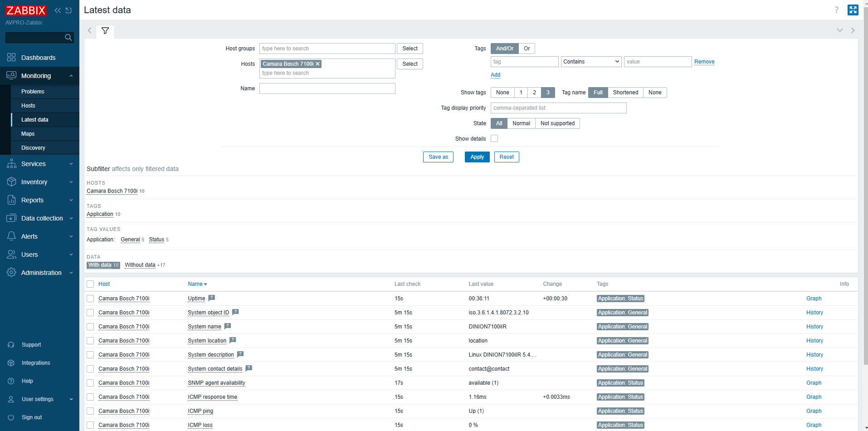
Task: Select the System name row checkbox
Action: point(90,327)
